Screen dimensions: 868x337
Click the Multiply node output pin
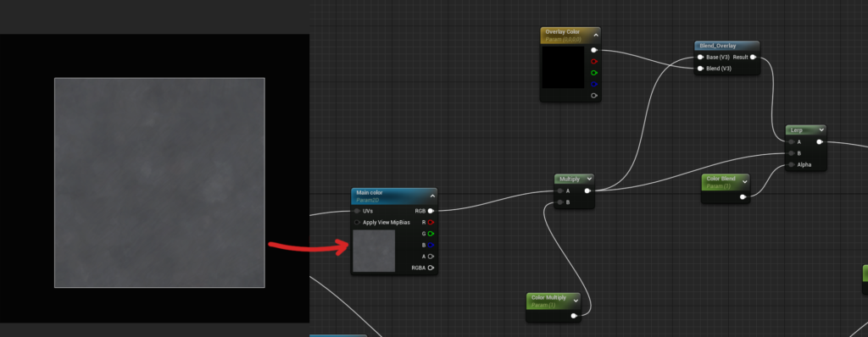(587, 191)
